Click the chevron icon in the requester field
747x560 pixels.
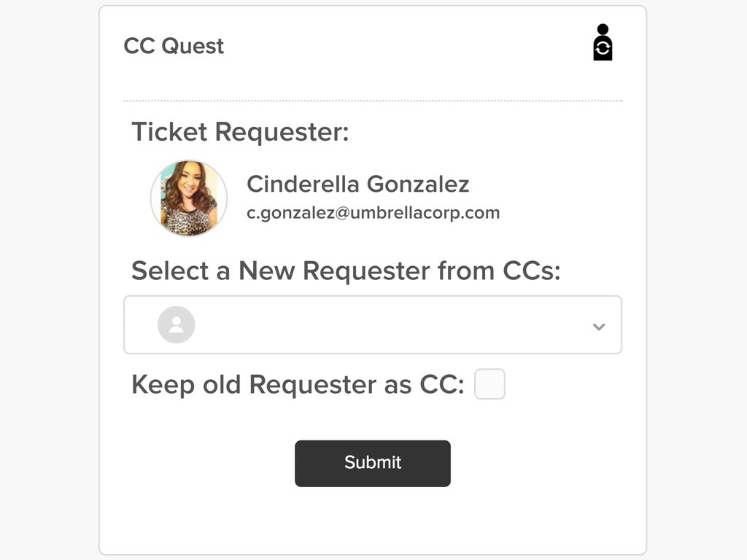tap(599, 327)
